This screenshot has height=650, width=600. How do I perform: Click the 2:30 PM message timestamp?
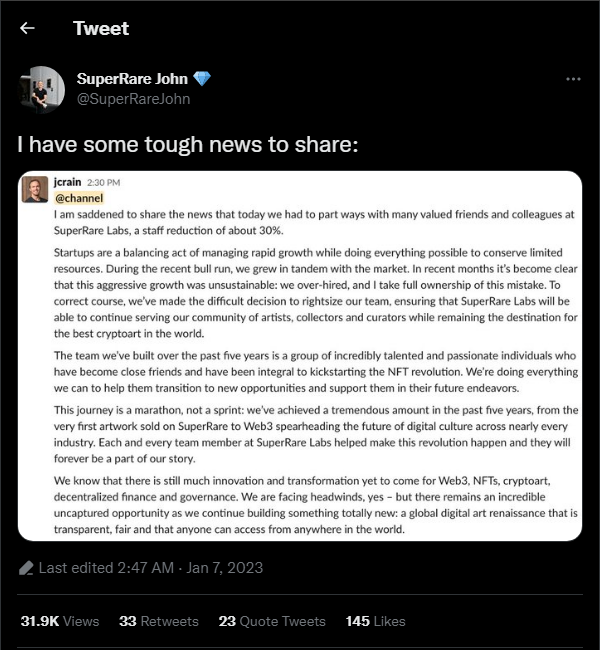[x=103, y=183]
